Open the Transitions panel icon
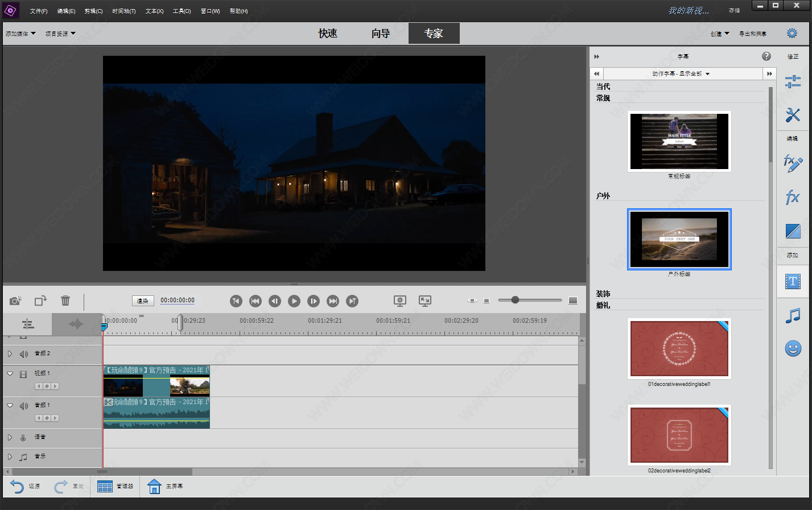The image size is (812, 510). (x=793, y=231)
